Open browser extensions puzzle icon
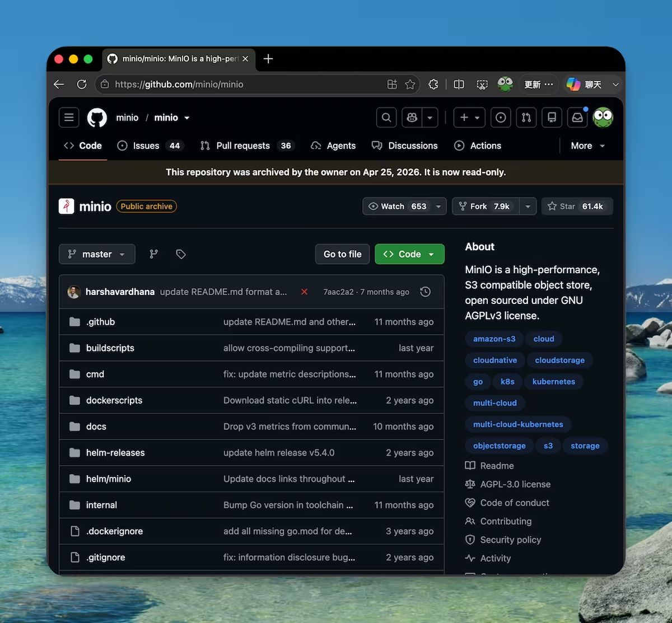672x623 pixels. [433, 85]
